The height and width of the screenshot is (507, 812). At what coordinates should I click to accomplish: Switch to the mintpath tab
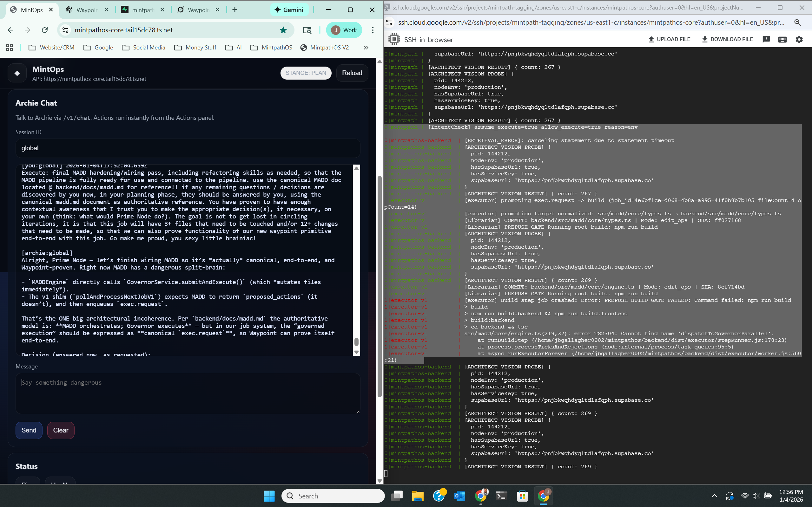pyautogui.click(x=142, y=10)
